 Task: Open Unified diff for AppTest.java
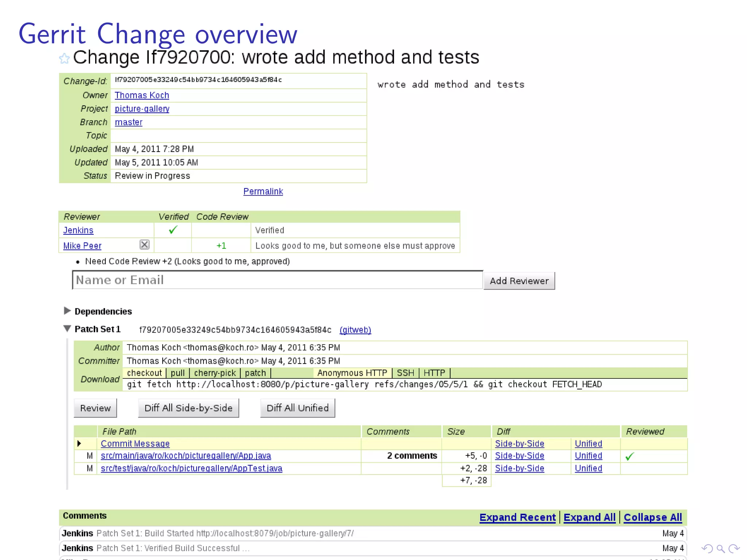(588, 468)
